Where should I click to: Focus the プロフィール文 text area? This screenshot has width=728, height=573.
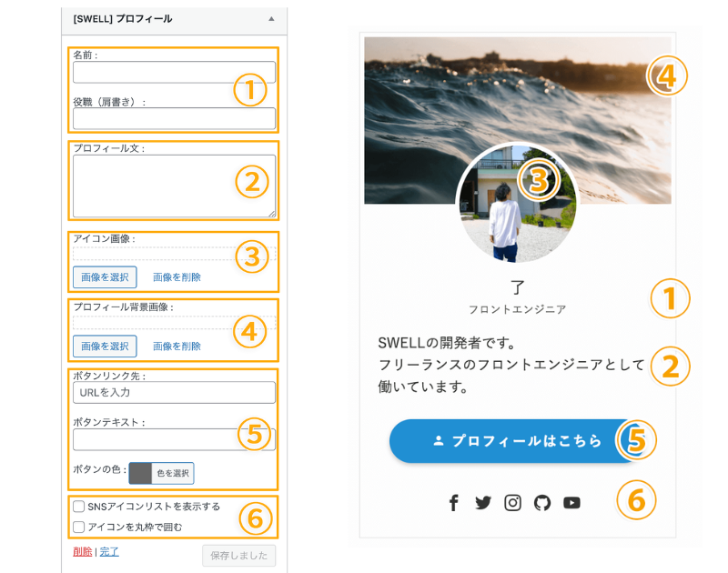click(174, 186)
